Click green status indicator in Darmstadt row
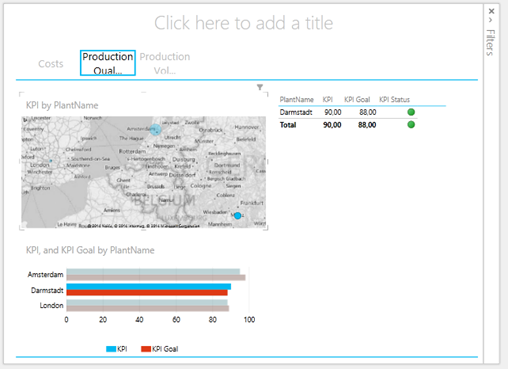This screenshot has height=369, width=508. click(411, 112)
